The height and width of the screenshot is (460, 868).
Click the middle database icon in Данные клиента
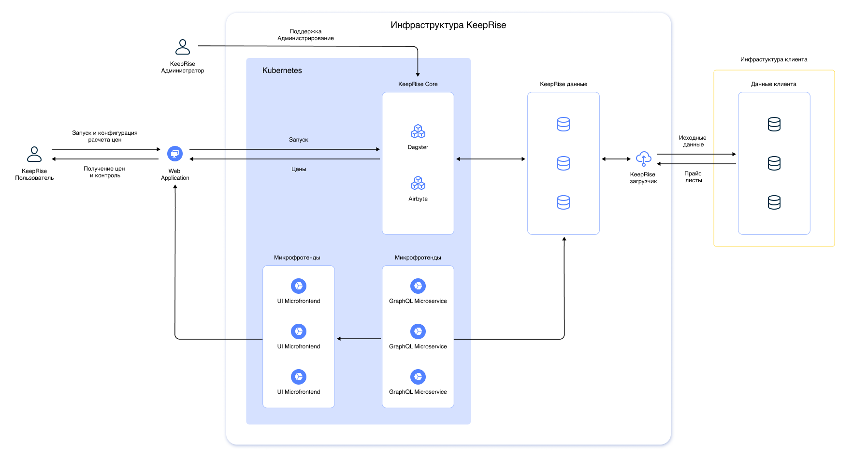[774, 163]
